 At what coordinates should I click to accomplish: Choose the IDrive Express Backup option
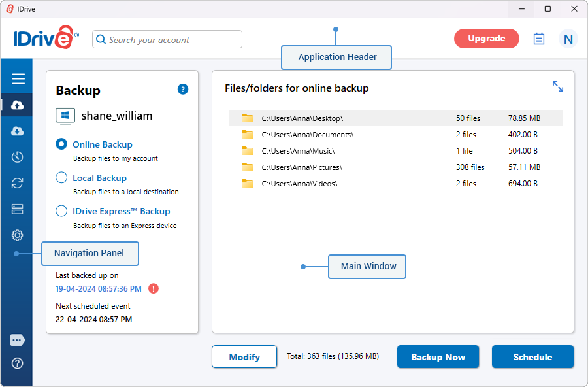(x=61, y=211)
